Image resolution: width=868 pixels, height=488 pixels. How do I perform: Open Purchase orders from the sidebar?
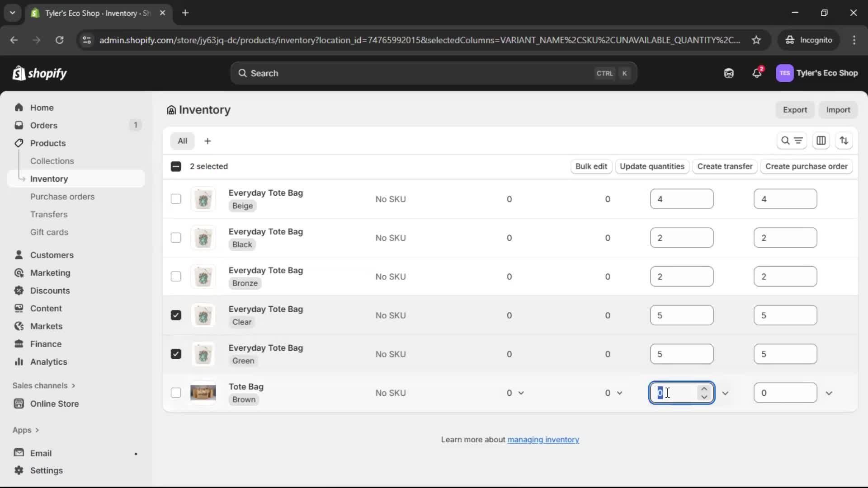point(63,197)
